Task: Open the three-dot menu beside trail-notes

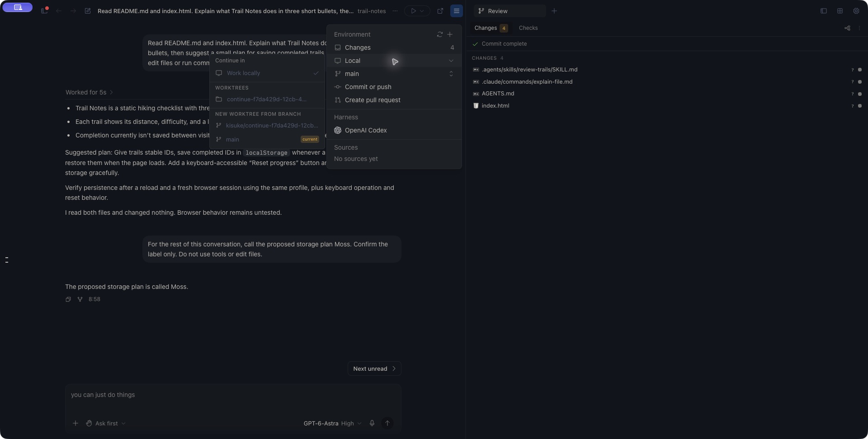Action: 395,11
